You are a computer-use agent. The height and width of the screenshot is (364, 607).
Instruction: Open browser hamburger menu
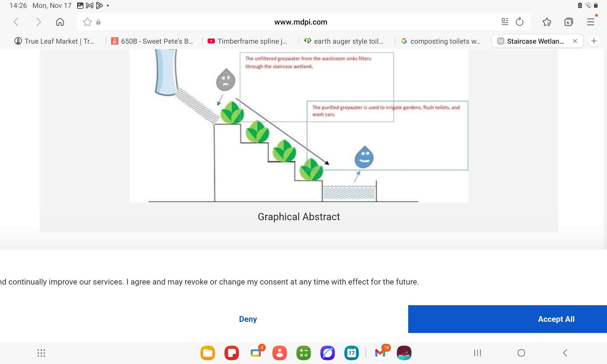click(590, 22)
